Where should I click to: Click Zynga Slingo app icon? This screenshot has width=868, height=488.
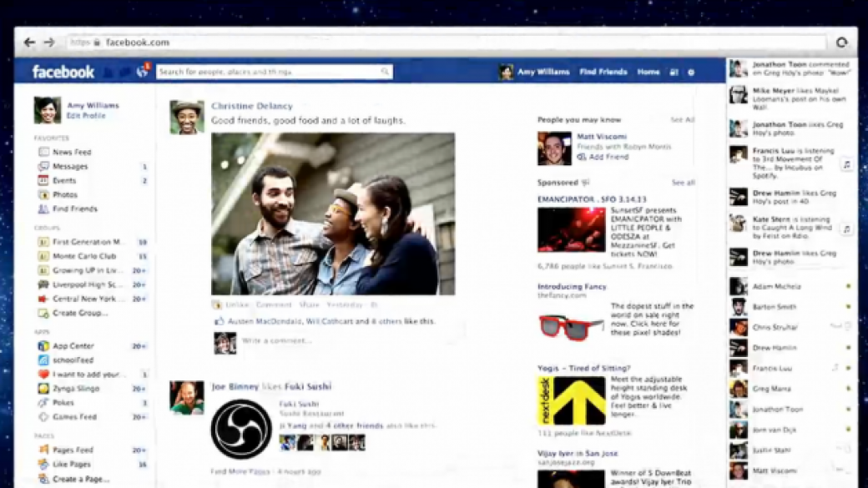(43, 389)
